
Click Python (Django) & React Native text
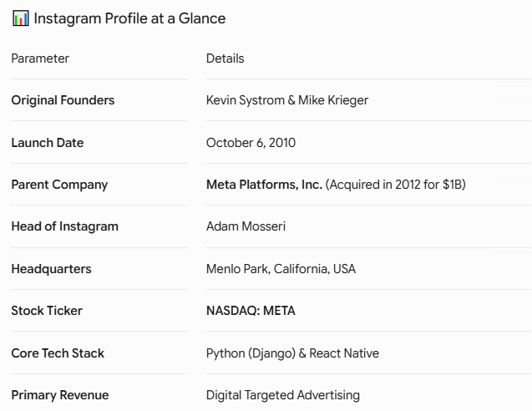pyautogui.click(x=292, y=353)
